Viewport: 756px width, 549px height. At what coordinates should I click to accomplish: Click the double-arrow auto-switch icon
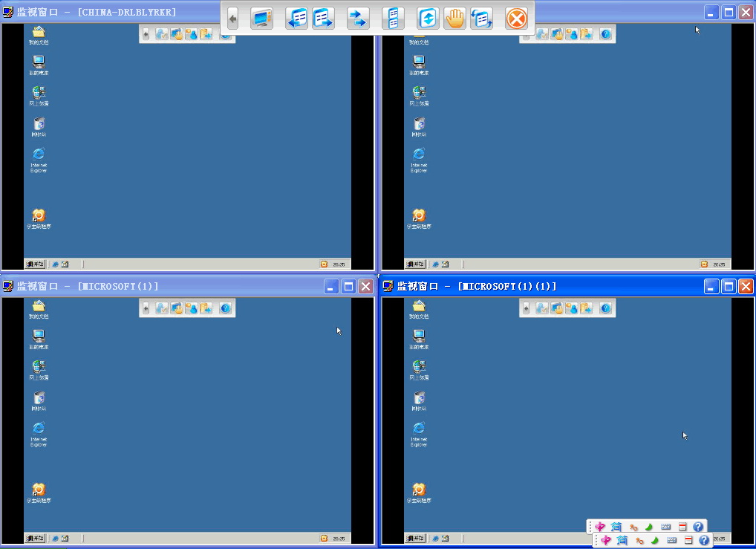pyautogui.click(x=358, y=19)
